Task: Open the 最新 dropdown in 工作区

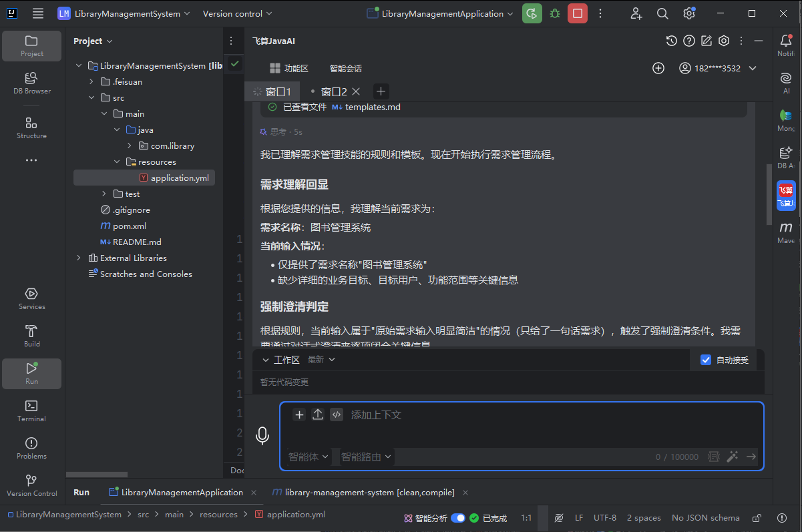Action: [321, 359]
